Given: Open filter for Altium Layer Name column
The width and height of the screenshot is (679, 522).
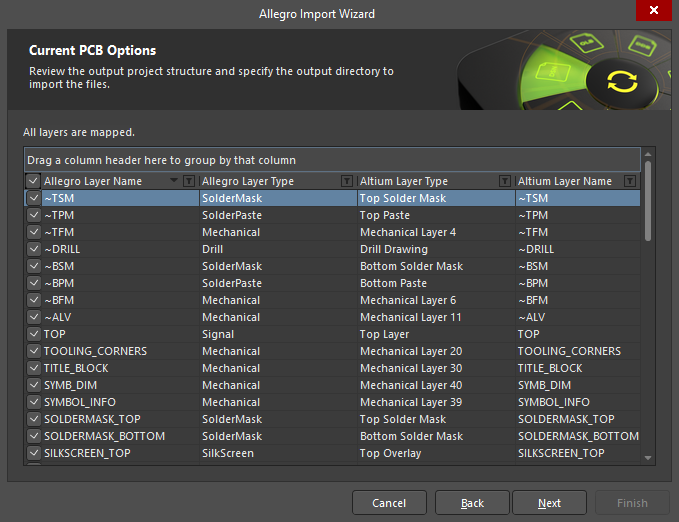Looking at the screenshot, I should (630, 181).
